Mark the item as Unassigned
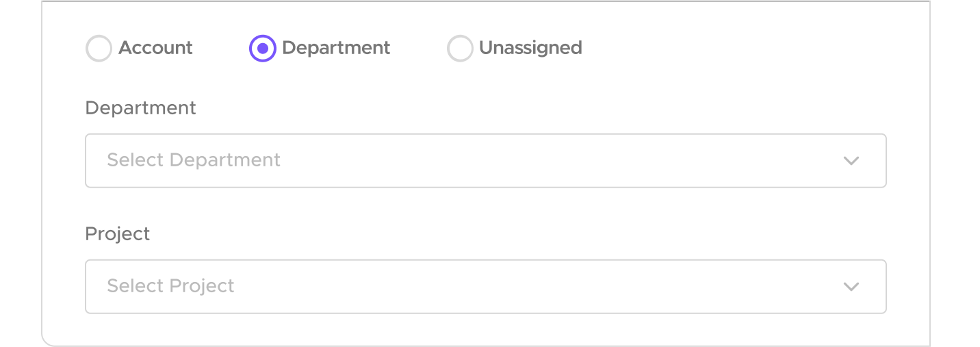 coord(460,49)
